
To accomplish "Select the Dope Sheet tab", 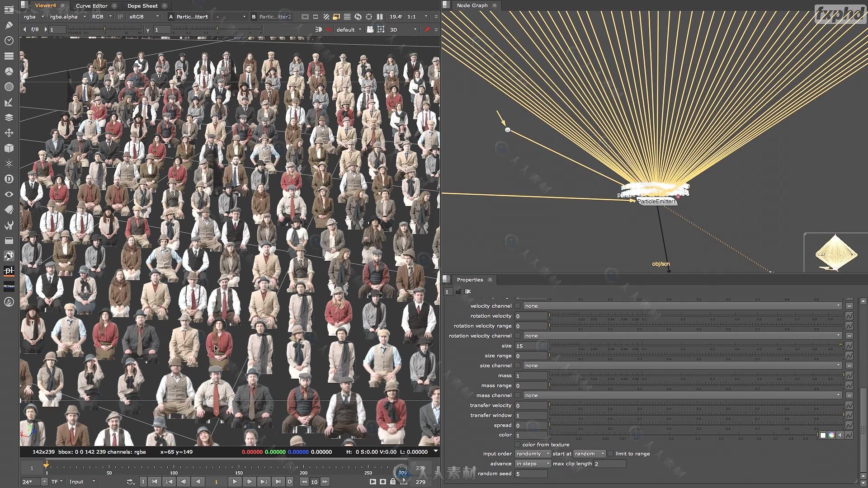I will point(142,5).
